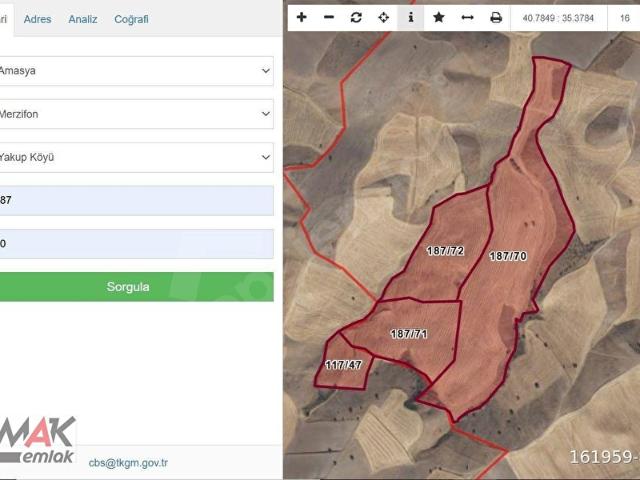Screen dimensions: 640x480
Task: Open the Amasya province dropdown
Action: 136,71
